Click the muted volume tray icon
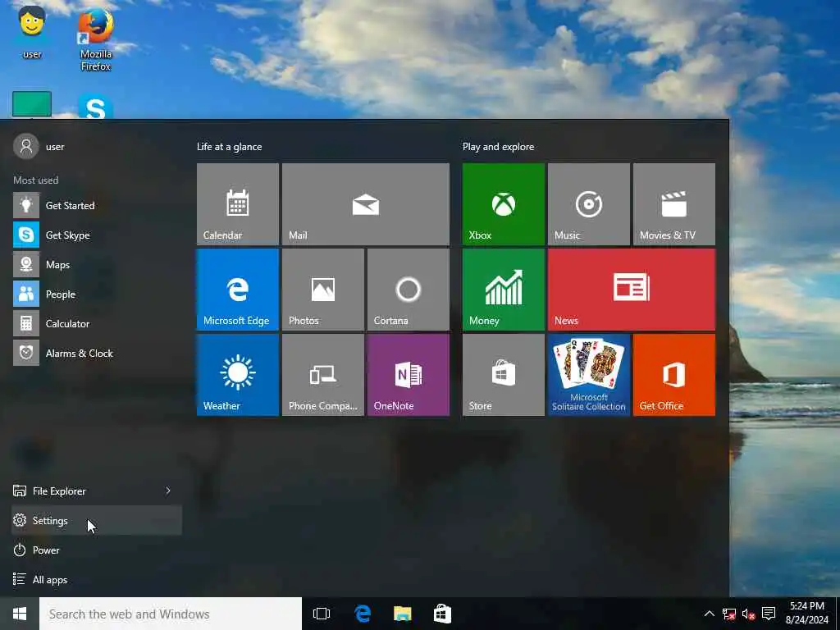This screenshot has height=630, width=840. 748,614
